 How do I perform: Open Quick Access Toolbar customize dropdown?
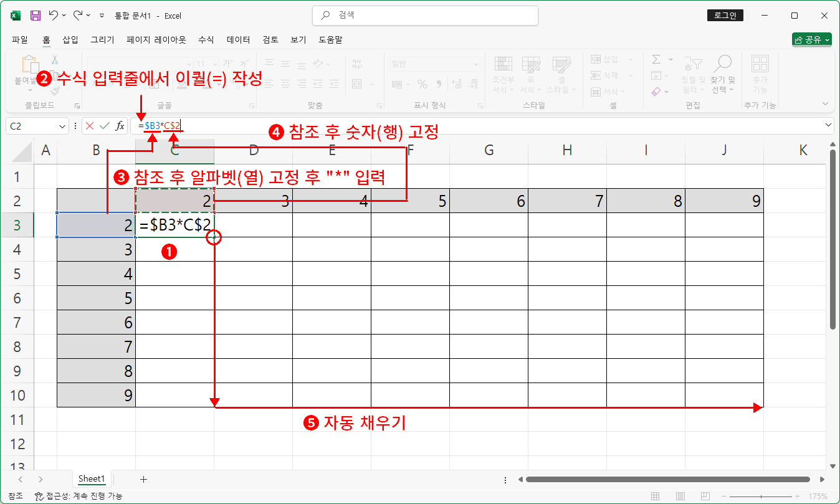102,15
